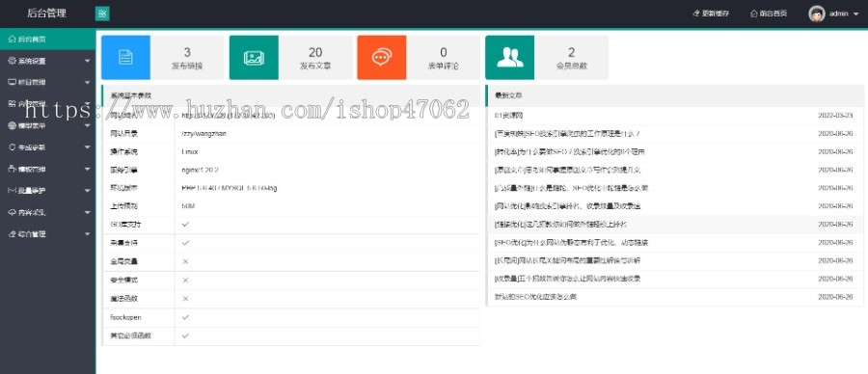Click the green picture icon for 发布文章
Viewport: 868px width, 374px height.
point(254,58)
